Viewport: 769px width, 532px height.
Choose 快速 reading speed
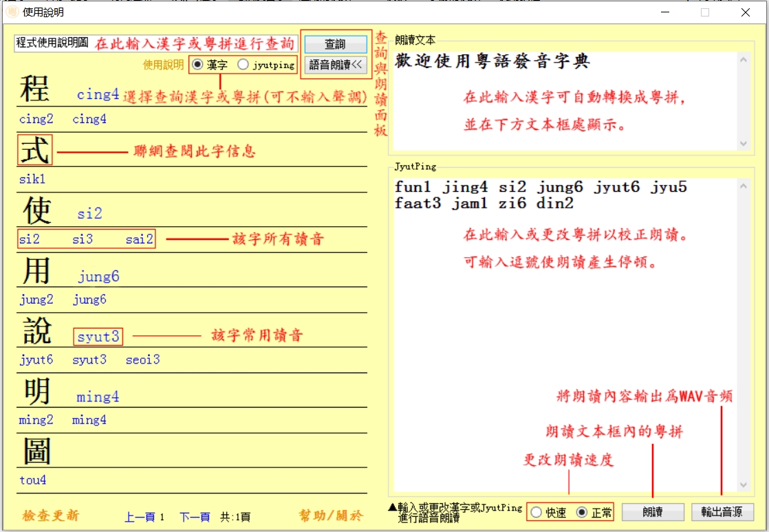[x=537, y=513]
